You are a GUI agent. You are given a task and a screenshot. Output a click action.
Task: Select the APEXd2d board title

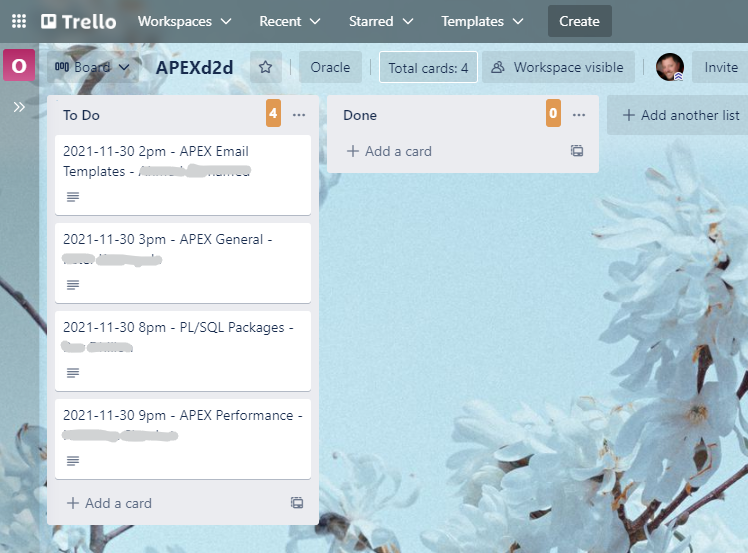(195, 68)
